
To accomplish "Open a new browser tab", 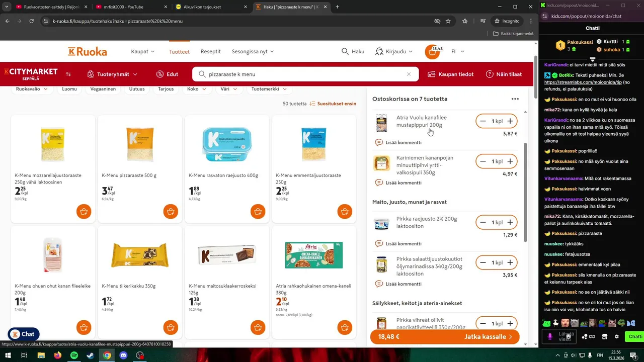I will coord(337,7).
